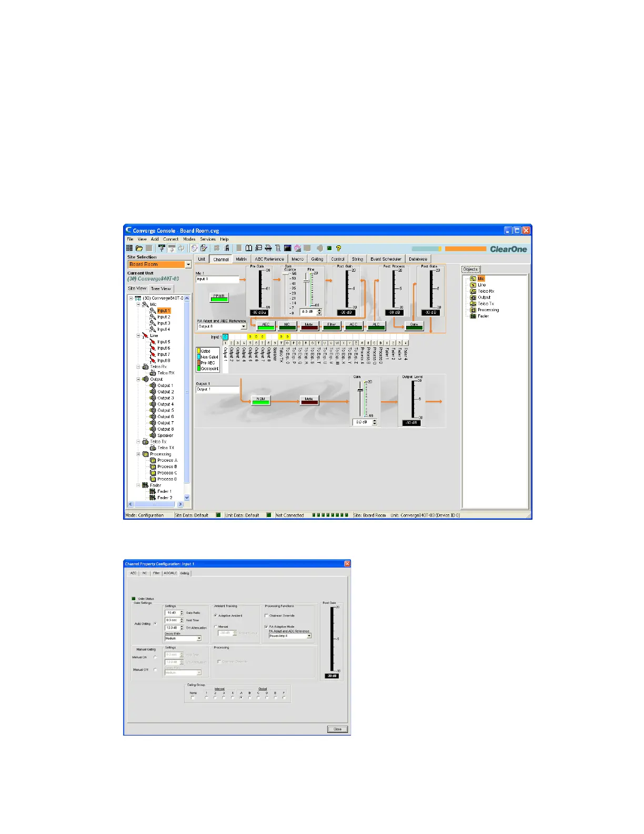Click the Mic 1 name input field
Image resolution: width=644 pixels, height=834 pixels.
(x=217, y=280)
